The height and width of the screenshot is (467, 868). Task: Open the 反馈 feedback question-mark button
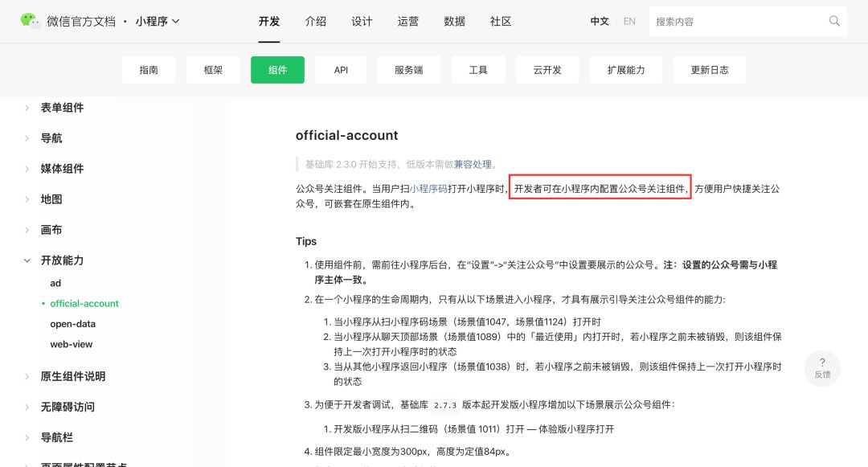(822, 368)
